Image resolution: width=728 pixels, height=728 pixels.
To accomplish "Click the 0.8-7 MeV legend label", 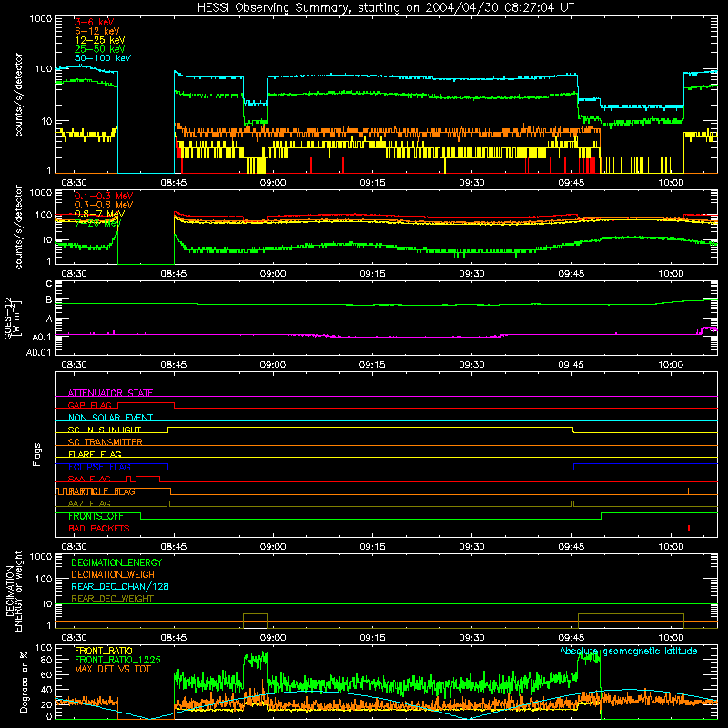I will pyautogui.click(x=99, y=214).
